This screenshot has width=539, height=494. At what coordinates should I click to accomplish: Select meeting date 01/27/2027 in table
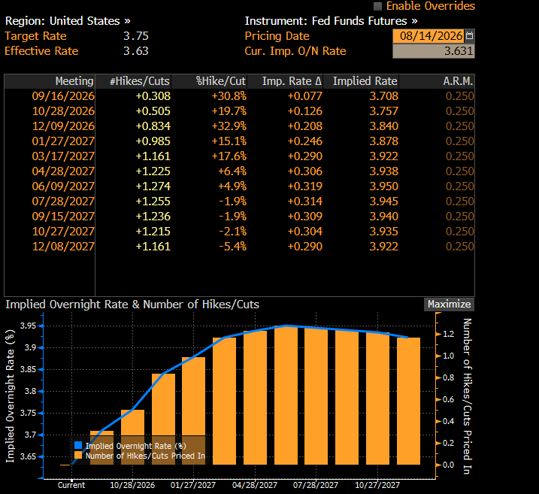tap(63, 141)
